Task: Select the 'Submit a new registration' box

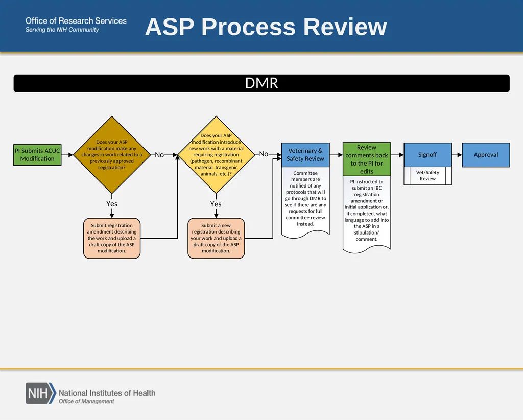Action: pyautogui.click(x=216, y=238)
